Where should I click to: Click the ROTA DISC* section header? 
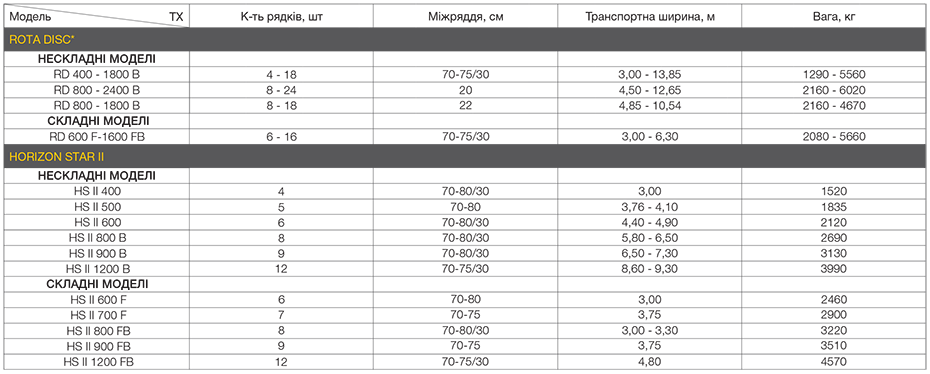tap(465, 39)
